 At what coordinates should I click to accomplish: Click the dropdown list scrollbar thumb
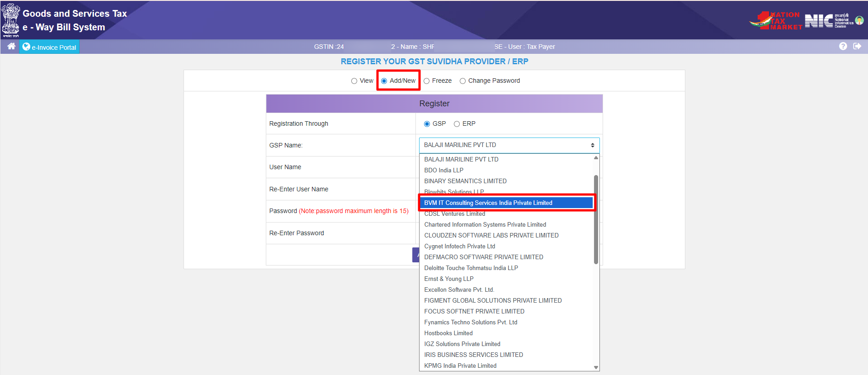coord(596,219)
